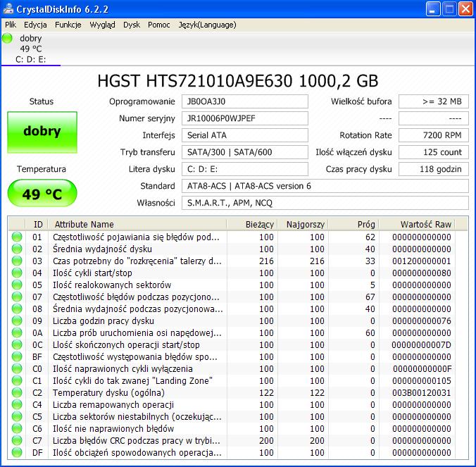Screen dimensions: 476x467
Task: Click the status icon of attribute C5
Action: [x=17, y=416]
